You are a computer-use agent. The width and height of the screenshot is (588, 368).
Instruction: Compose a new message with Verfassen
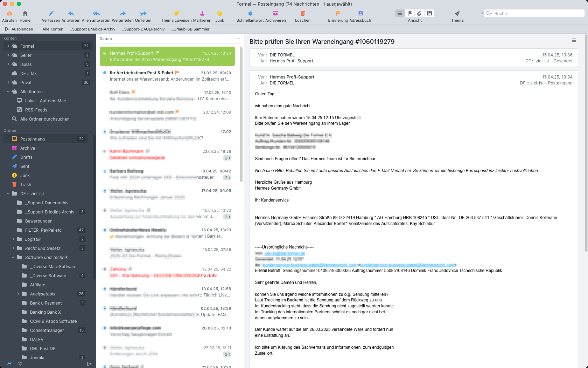coord(51,13)
